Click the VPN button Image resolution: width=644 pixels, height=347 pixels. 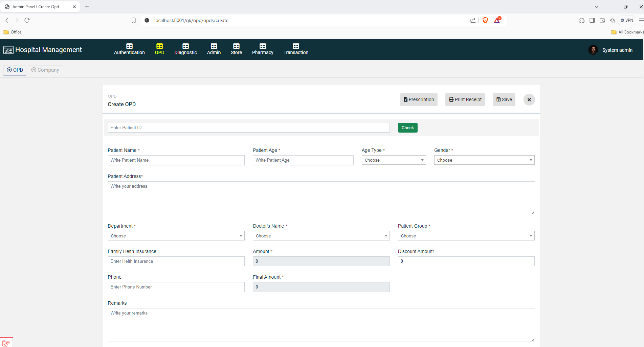627,20
